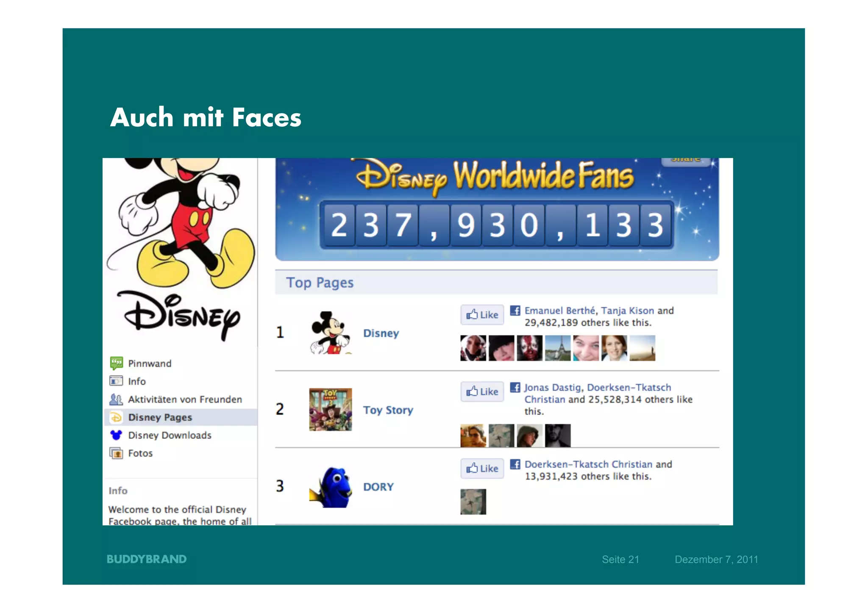Click the Eiffel Tower friend photo
The width and height of the screenshot is (868, 613).
558,348
